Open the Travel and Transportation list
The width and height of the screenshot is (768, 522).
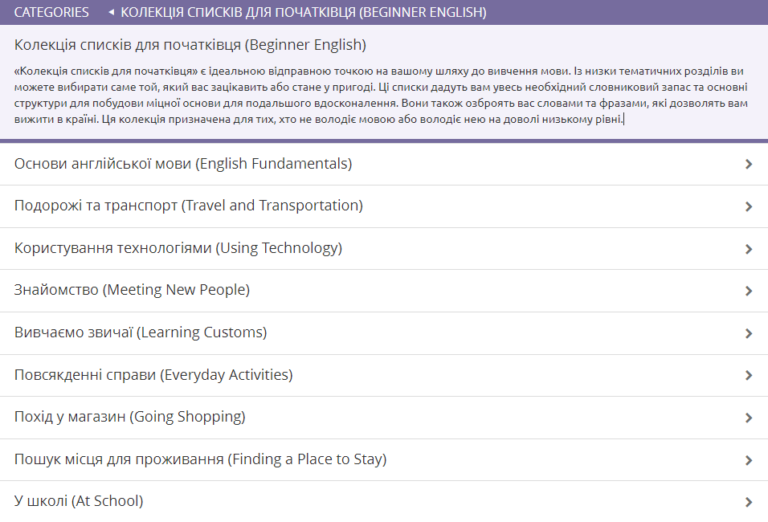tap(188, 206)
